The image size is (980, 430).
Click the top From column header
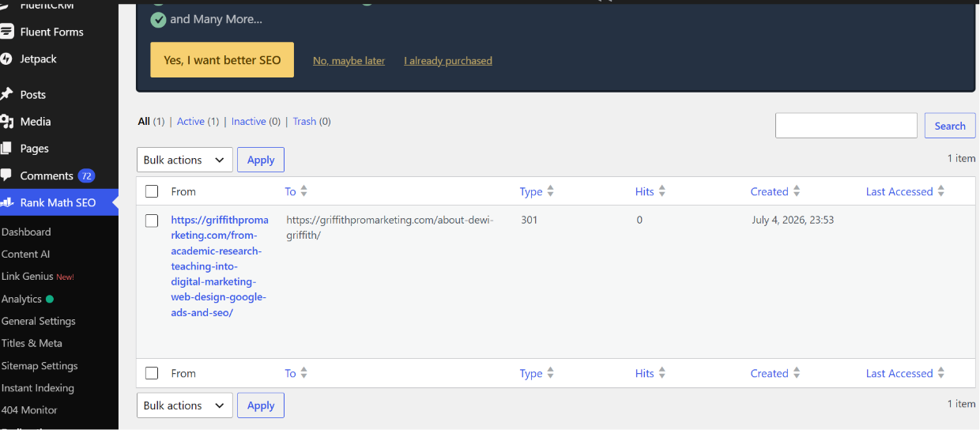[x=183, y=191]
